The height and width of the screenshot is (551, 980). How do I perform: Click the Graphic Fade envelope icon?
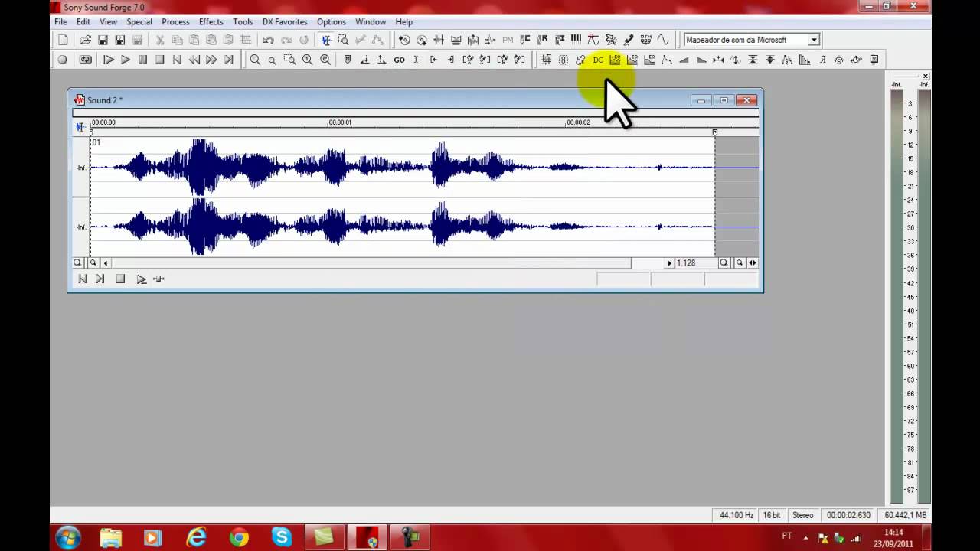(x=667, y=60)
